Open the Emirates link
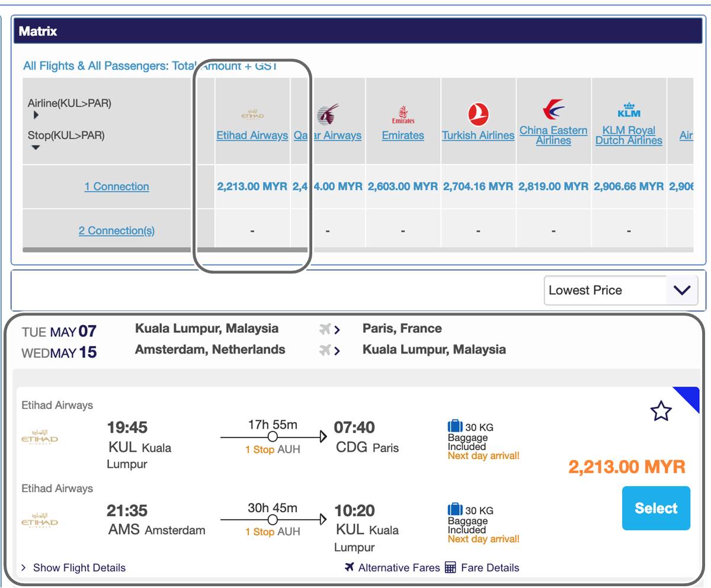The image size is (711, 588). [403, 135]
